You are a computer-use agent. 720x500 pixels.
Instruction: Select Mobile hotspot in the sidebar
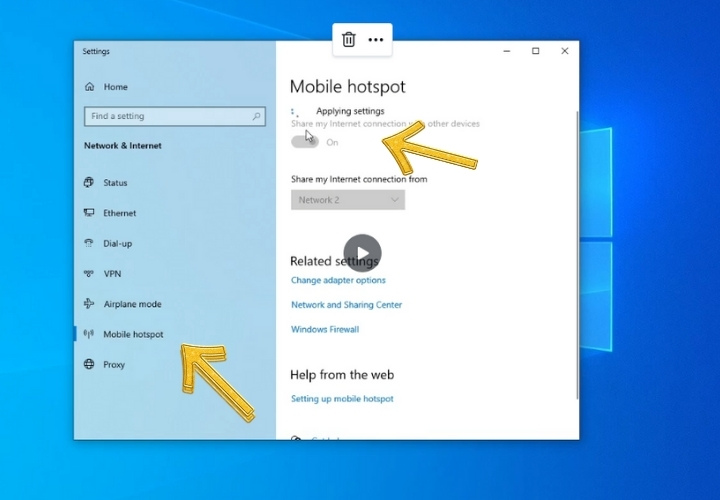(133, 334)
